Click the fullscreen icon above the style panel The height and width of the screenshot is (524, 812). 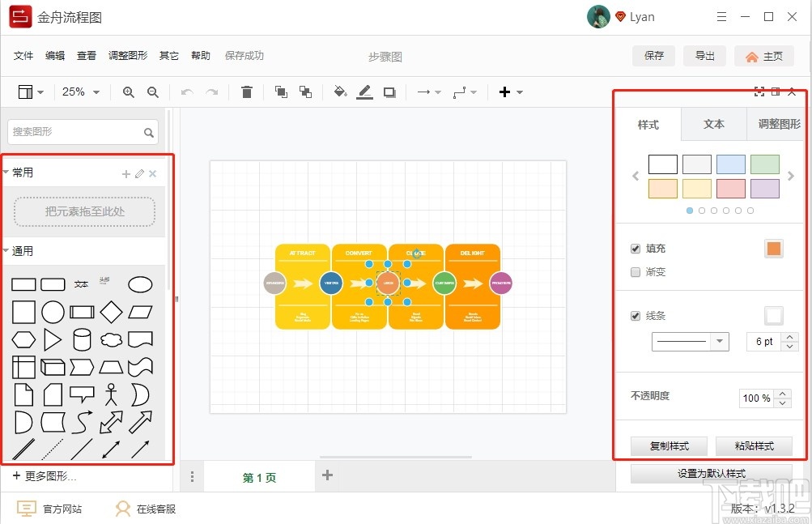tap(759, 92)
